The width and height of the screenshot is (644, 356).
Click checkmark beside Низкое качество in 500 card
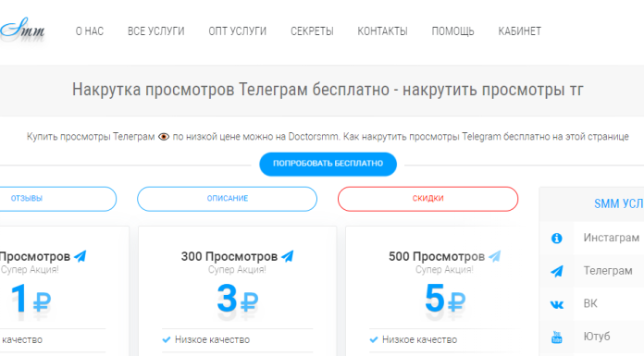click(373, 339)
